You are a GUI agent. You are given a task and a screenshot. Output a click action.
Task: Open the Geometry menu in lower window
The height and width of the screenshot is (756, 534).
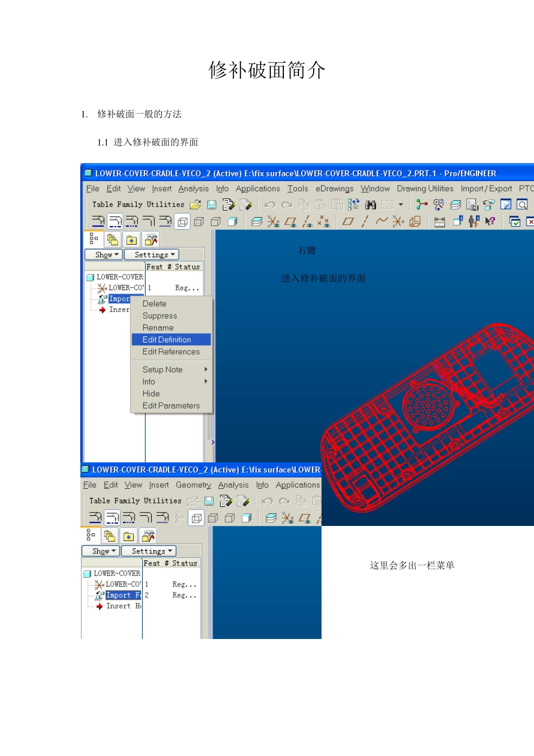pos(193,485)
